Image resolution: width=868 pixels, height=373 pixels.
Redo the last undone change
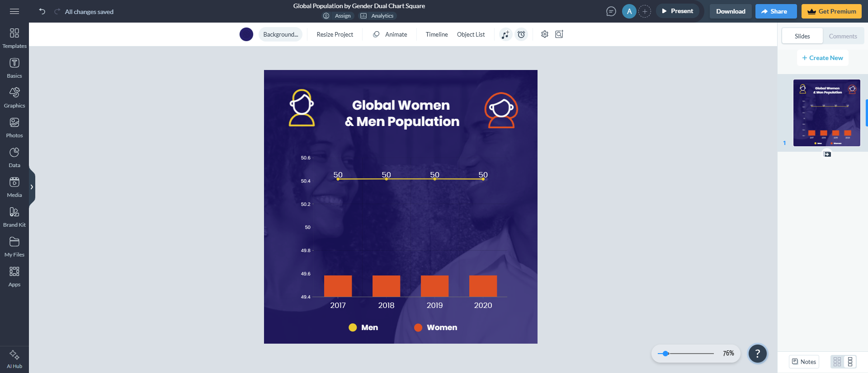(x=57, y=11)
